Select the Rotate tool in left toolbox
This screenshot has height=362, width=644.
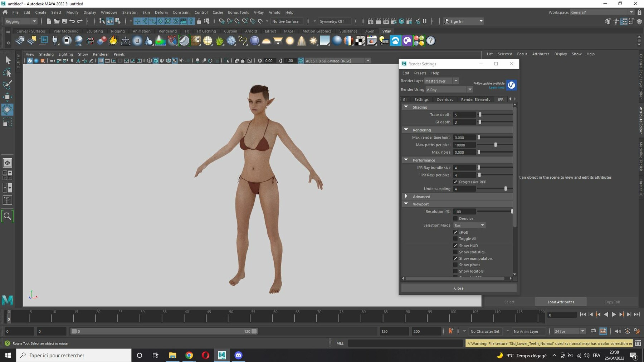click(7, 110)
